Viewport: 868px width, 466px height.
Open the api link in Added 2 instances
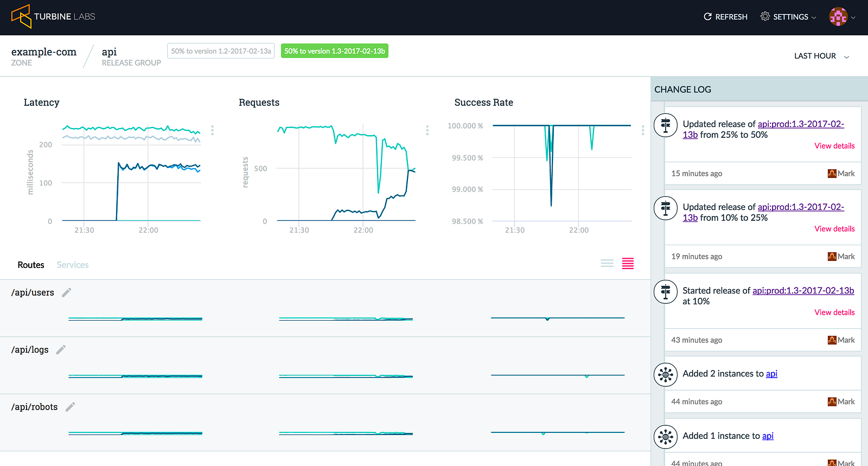click(771, 374)
